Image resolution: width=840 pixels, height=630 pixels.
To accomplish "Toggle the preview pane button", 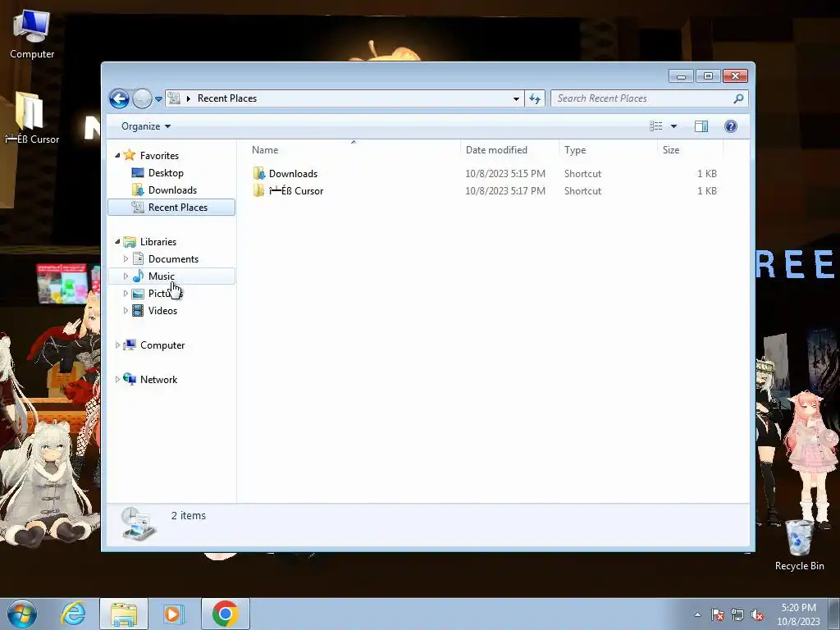I will tap(701, 126).
